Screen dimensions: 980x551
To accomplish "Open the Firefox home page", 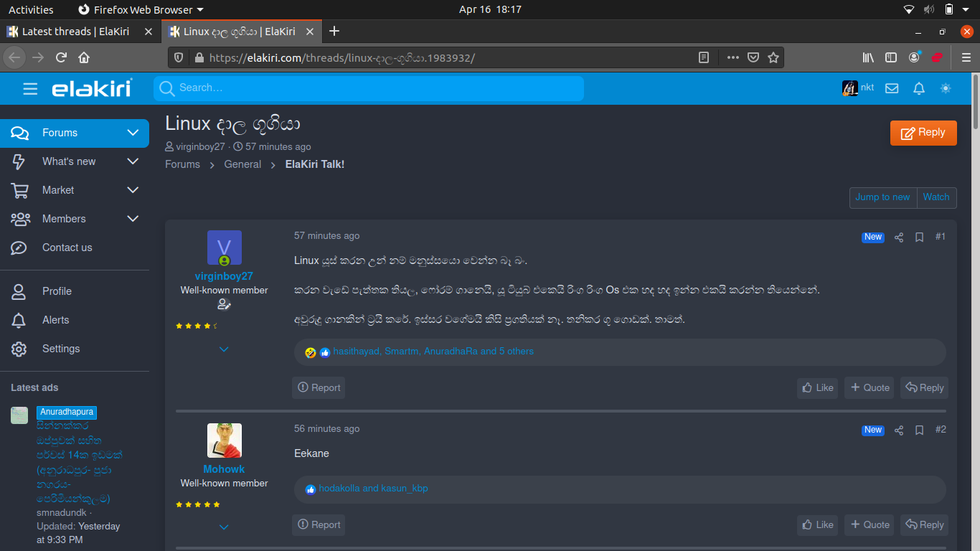I will (x=84, y=57).
